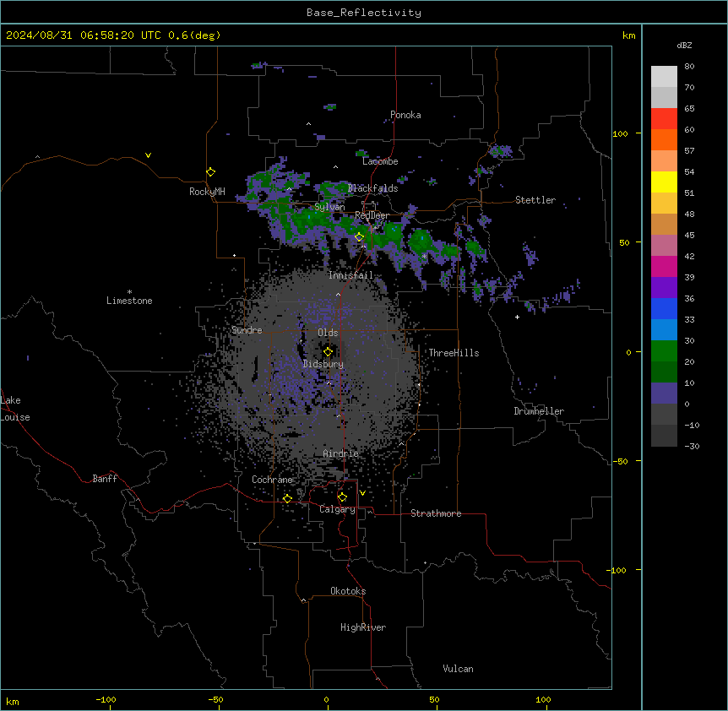Click the HighRiver label
The width and height of the screenshot is (728, 711).
363,627
